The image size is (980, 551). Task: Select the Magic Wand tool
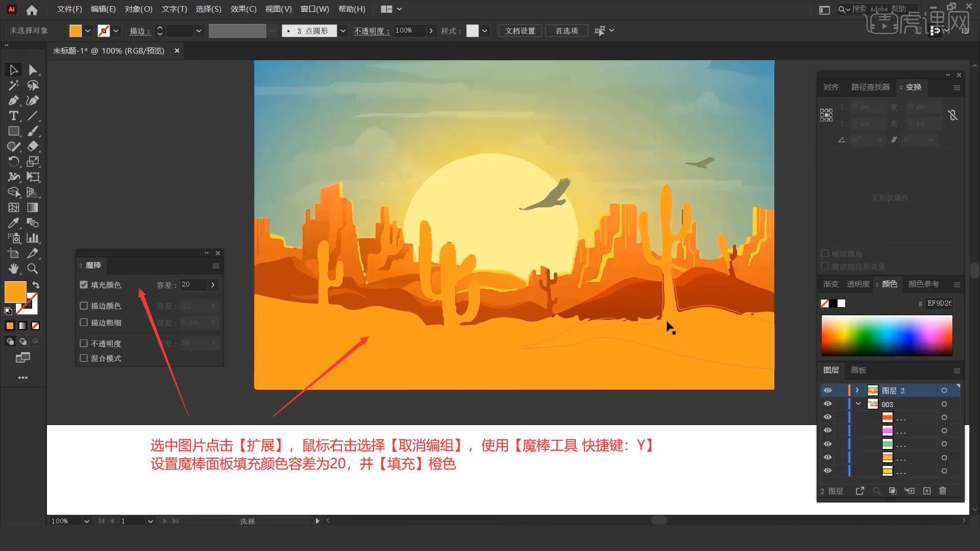13,85
